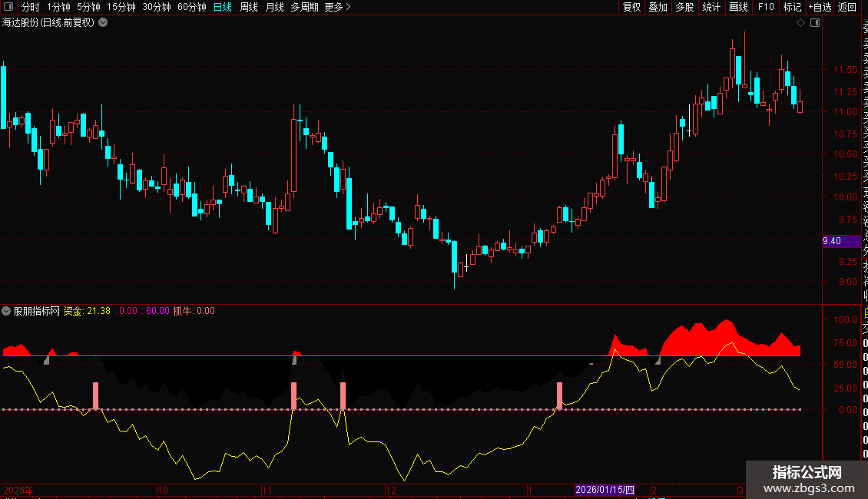Expand the 更多 periods menu
The width and height of the screenshot is (868, 499).
(x=337, y=7)
